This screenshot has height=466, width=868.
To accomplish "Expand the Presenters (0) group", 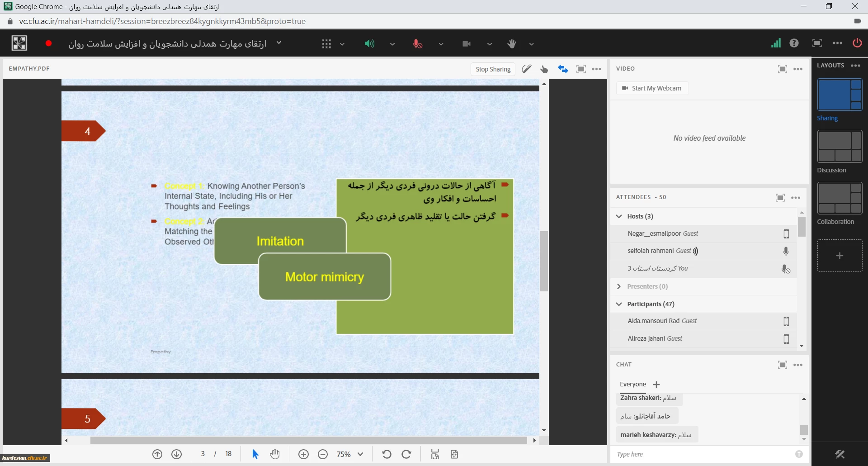I will 619,286.
